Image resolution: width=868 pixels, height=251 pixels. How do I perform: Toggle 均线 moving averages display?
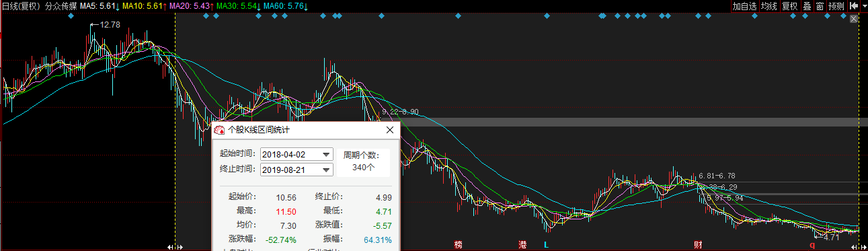pyautogui.click(x=769, y=6)
